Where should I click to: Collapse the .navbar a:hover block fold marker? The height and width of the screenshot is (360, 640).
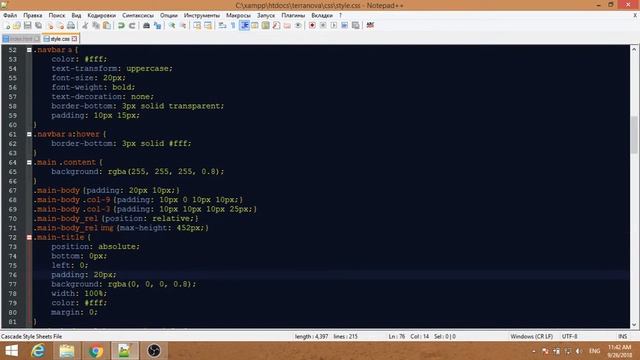pos(29,134)
